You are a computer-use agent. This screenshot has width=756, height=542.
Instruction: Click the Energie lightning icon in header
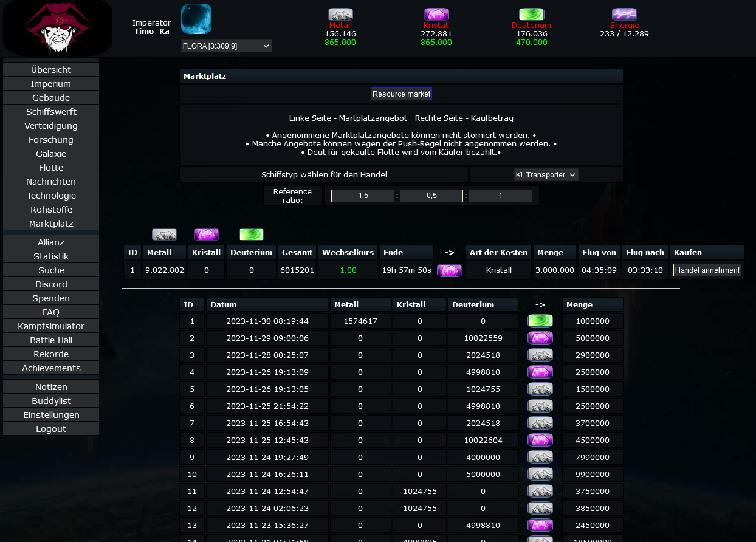point(624,15)
